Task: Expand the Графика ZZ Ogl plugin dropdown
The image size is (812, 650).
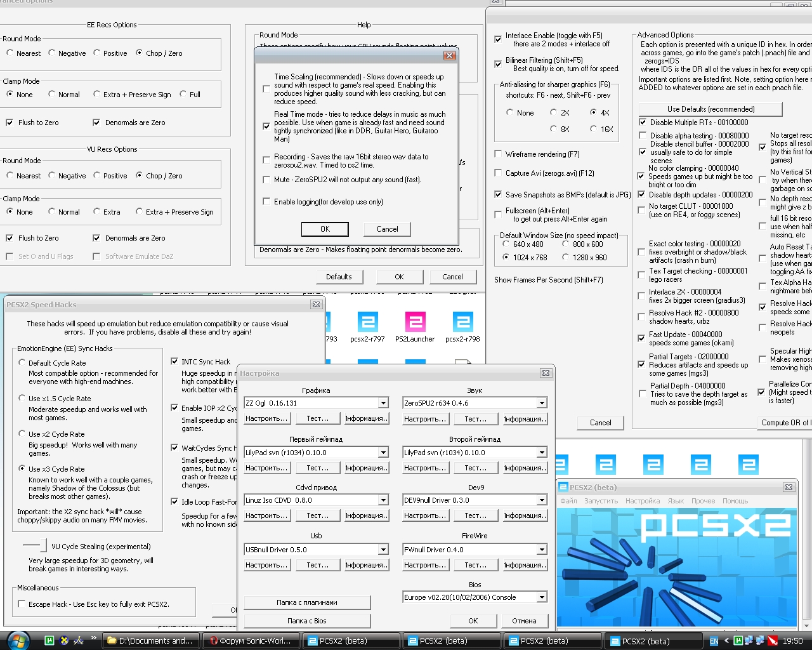Action: click(x=383, y=403)
